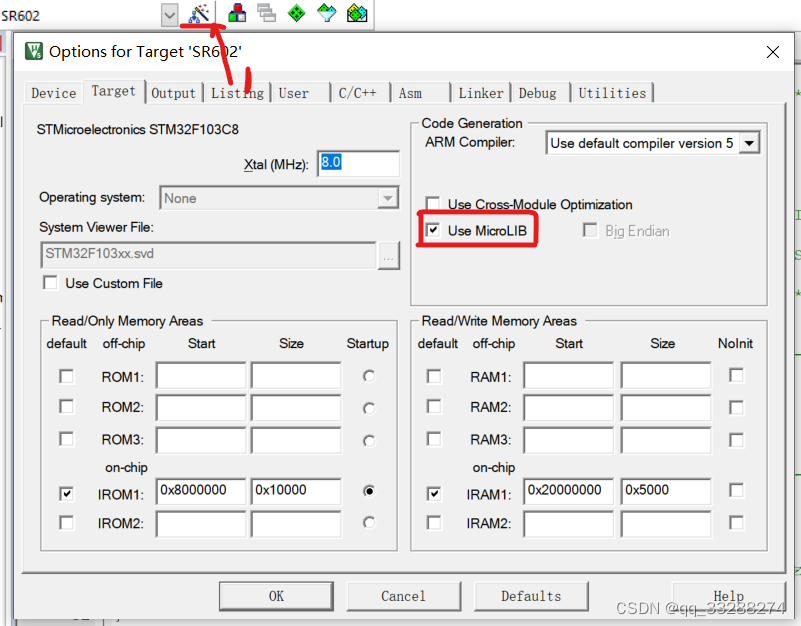Viewport: 801px width, 626px height.
Task: Check the RAM1 default checkbox
Action: 434,376
